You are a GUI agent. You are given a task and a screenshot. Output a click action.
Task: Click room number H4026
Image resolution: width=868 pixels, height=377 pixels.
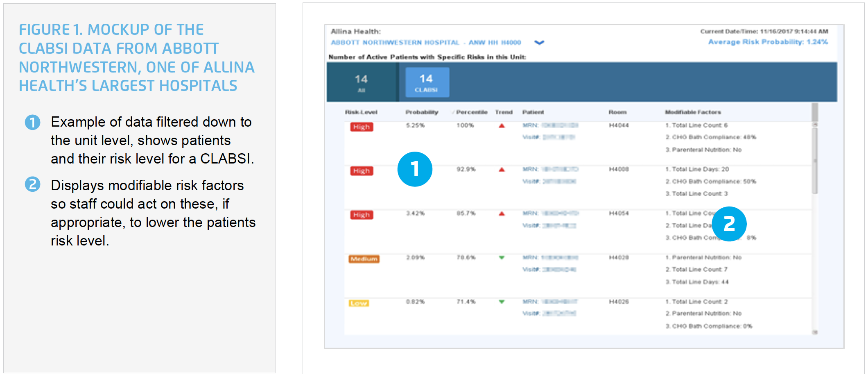(619, 302)
